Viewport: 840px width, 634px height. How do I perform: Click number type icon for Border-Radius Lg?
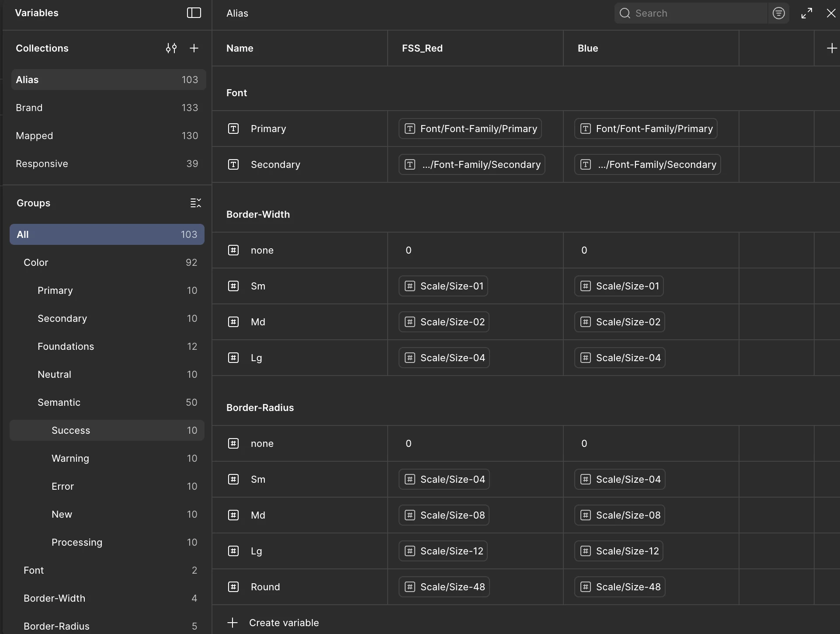click(233, 551)
